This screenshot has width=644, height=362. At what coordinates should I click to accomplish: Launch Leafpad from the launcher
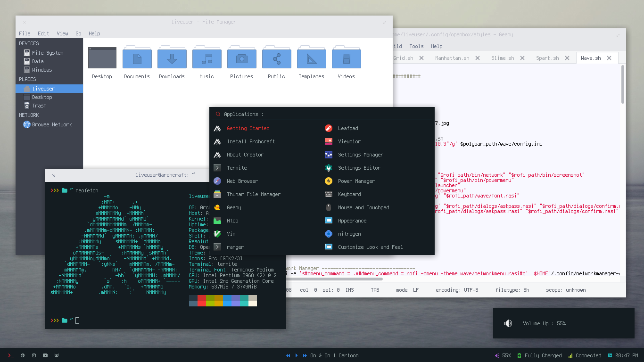[377, 128]
